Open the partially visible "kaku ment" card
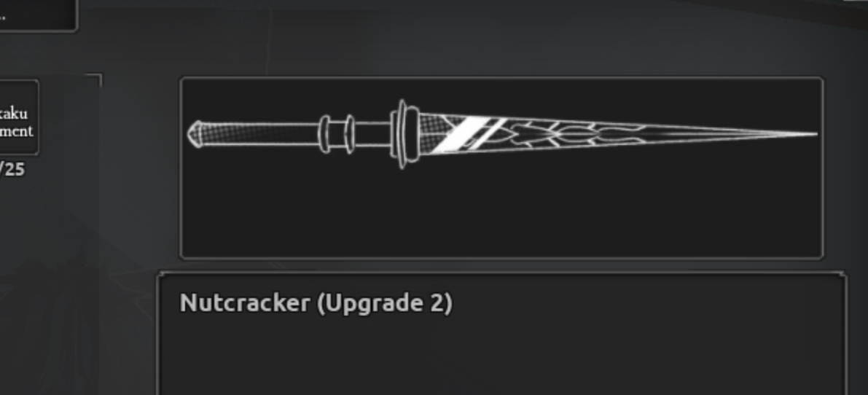The image size is (868, 395). tap(17, 117)
